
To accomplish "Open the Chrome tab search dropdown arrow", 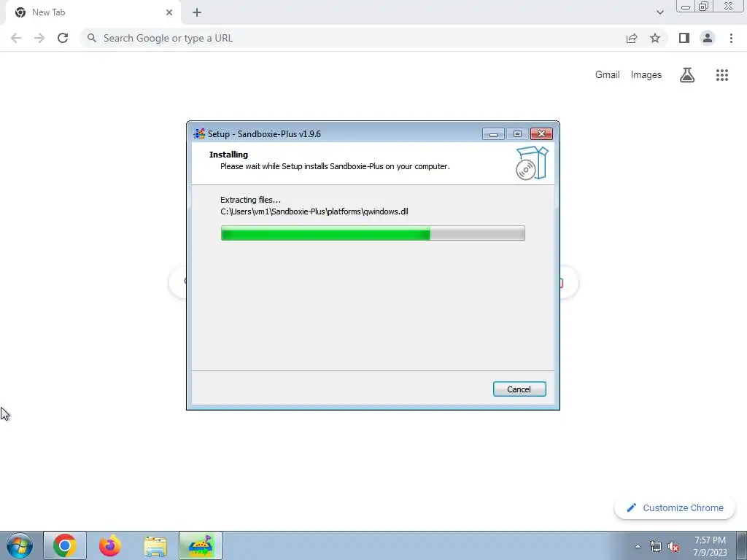I will pyautogui.click(x=659, y=12).
